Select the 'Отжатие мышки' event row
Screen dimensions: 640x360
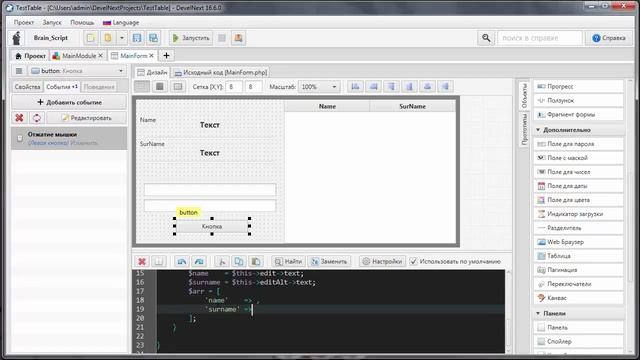point(69,138)
